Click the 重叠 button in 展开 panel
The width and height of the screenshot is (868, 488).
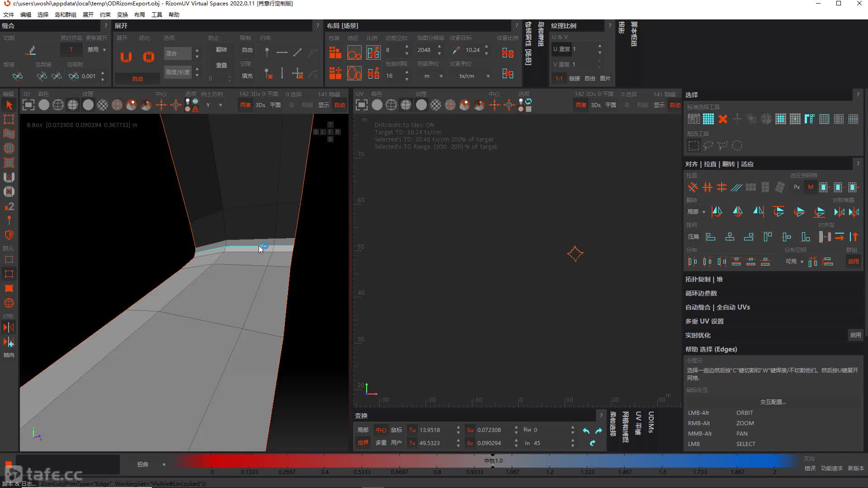click(222, 66)
